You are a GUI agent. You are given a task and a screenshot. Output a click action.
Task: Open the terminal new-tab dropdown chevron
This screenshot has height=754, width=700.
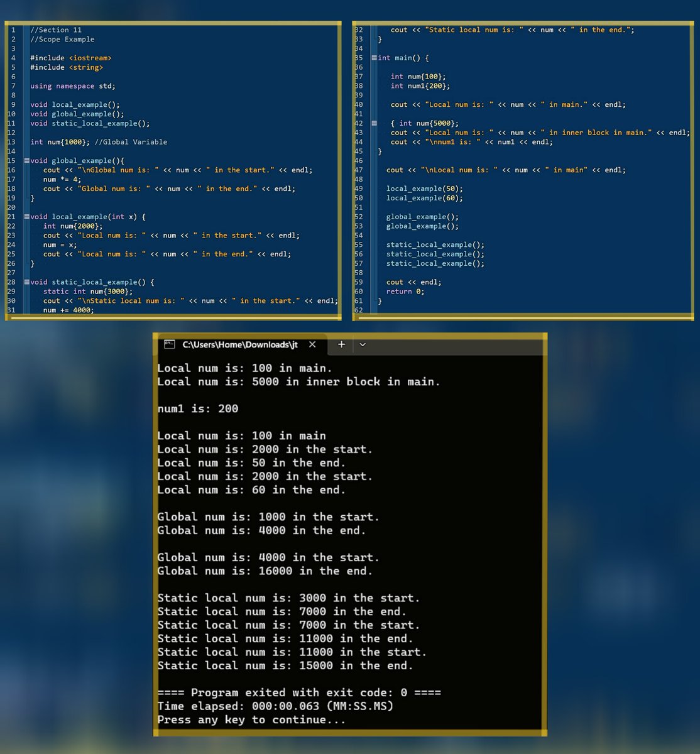[363, 344]
